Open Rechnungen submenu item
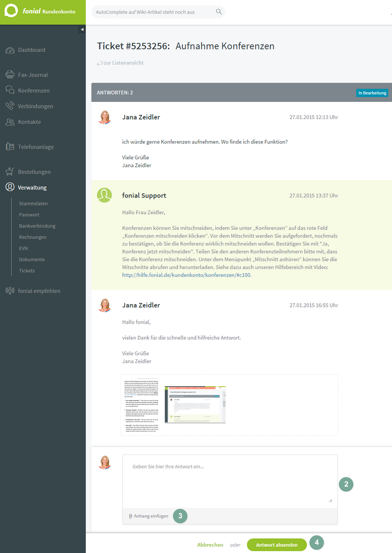The image size is (392, 553). pos(33,237)
